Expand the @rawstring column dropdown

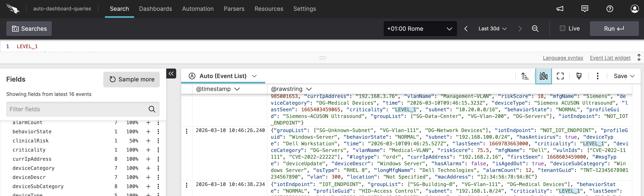click(x=309, y=89)
